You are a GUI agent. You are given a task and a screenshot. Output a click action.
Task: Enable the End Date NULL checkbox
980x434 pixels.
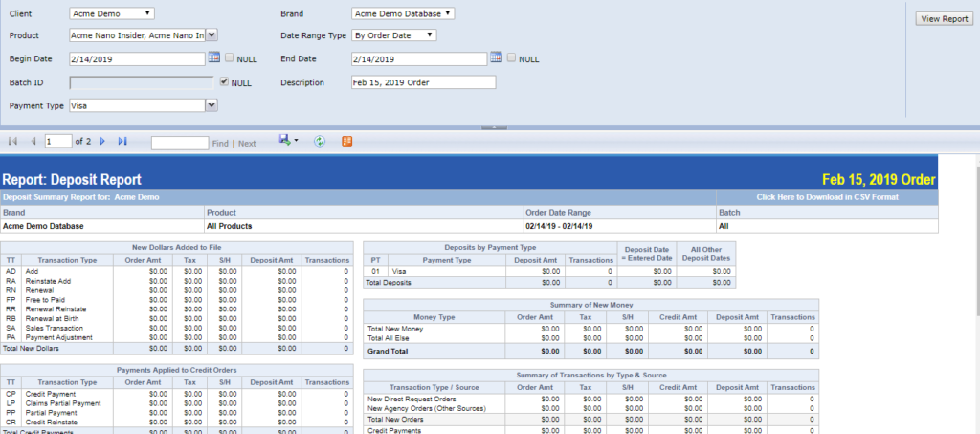[512, 58]
